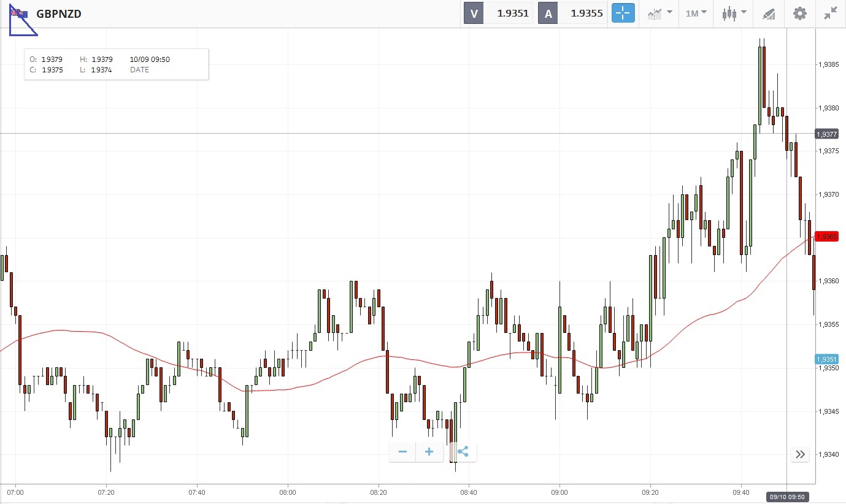Click the 08:40 time axis label
846x504 pixels.
tap(469, 492)
